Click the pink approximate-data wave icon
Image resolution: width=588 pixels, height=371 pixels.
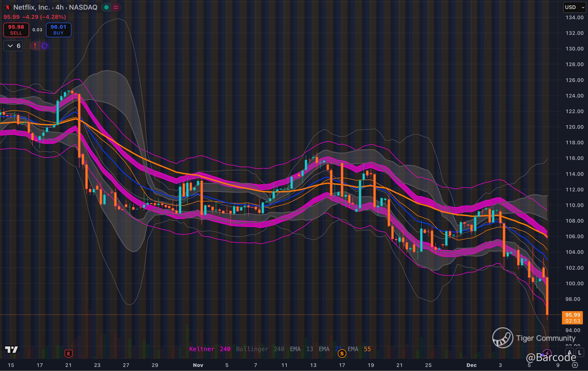[x=116, y=7]
